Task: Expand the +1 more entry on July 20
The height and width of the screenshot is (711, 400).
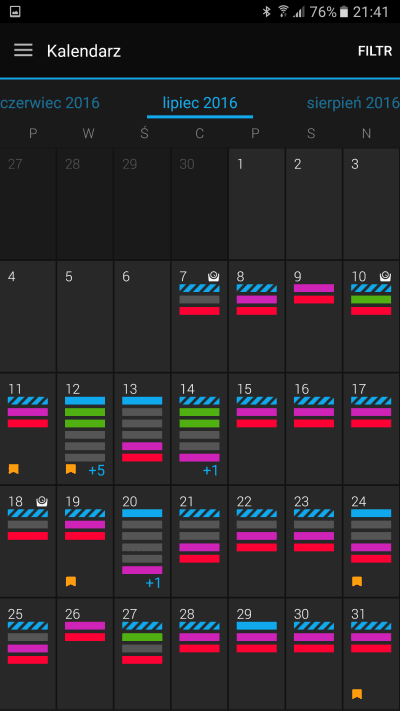Action: click(153, 583)
